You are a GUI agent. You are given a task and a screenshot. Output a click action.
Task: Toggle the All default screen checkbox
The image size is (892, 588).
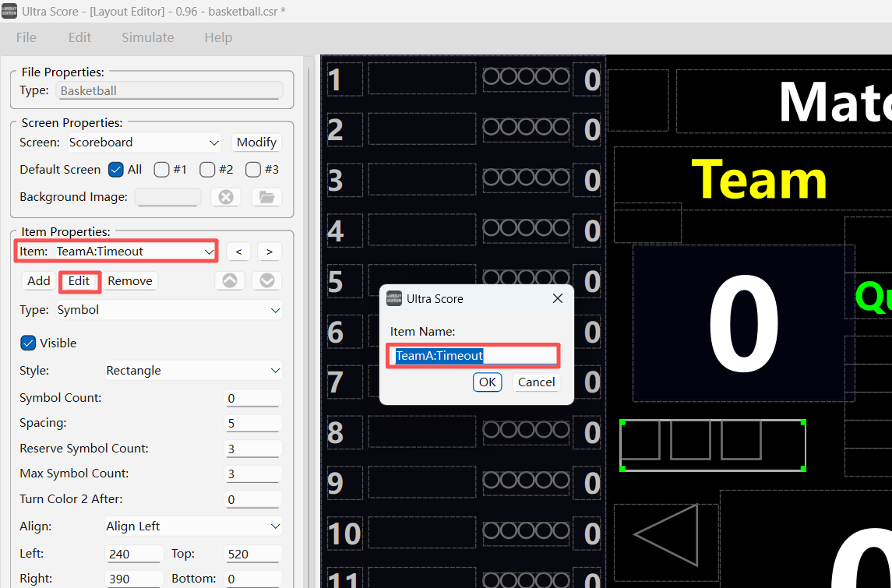(116, 170)
